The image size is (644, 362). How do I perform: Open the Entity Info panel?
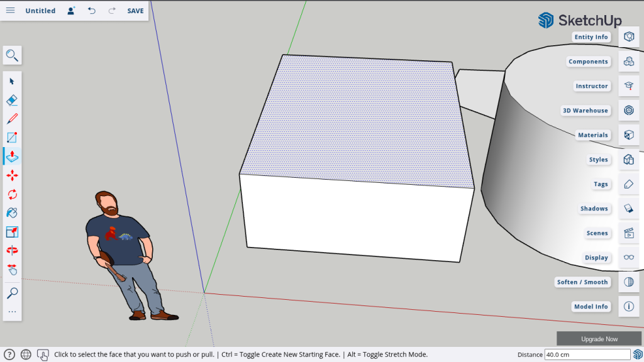[628, 37]
